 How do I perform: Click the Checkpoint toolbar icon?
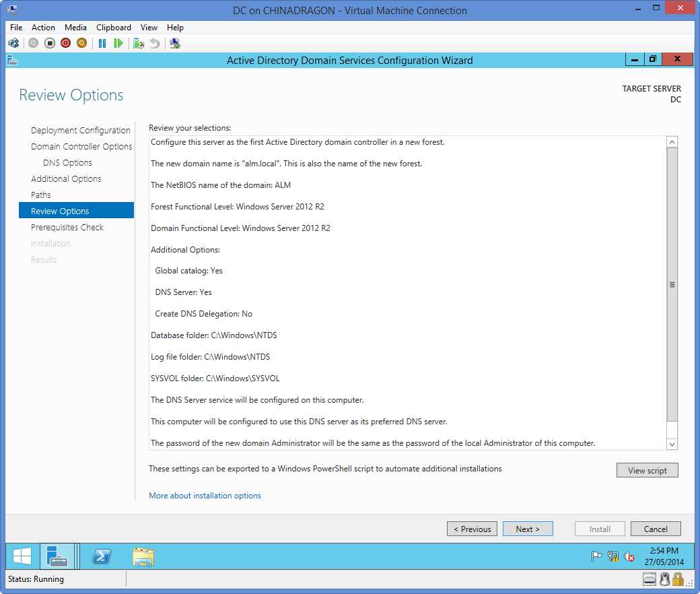click(x=139, y=43)
